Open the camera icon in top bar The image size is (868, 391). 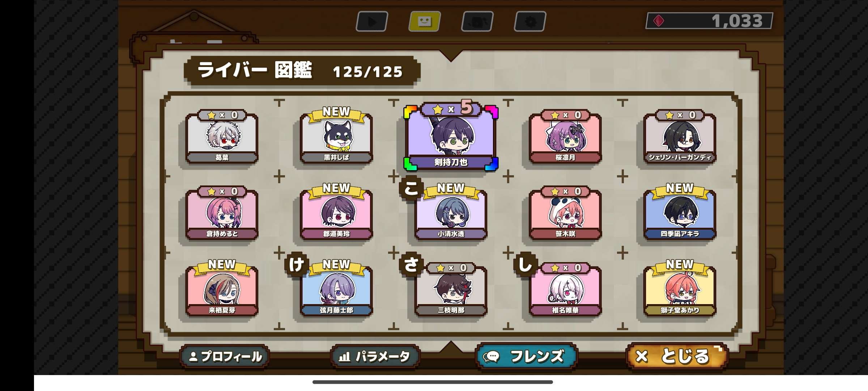coord(477,22)
